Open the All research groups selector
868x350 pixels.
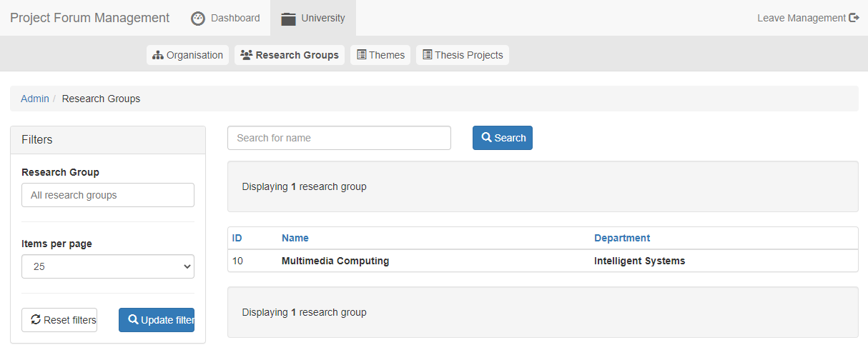pyautogui.click(x=108, y=195)
